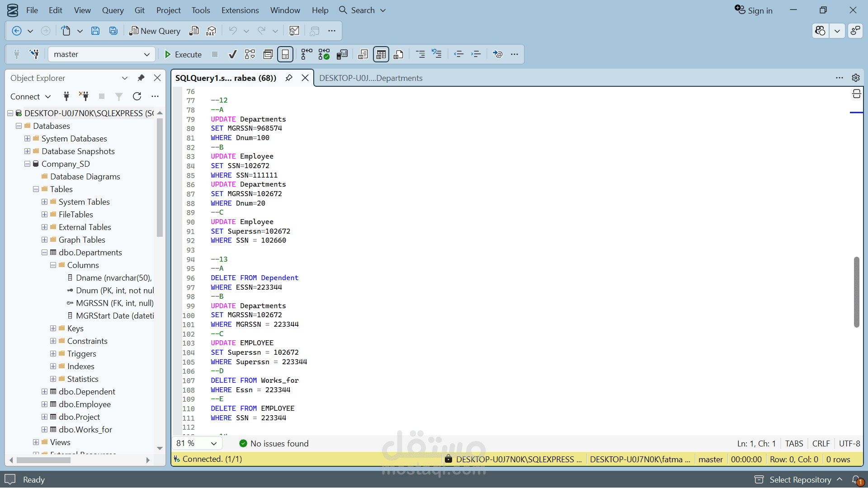Click the Refresh icon in Object Explorer

(x=137, y=96)
